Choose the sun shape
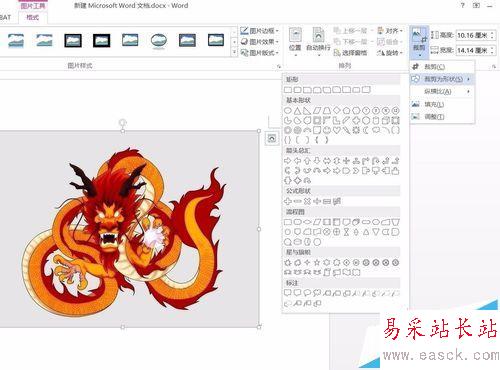 [x=356, y=130]
